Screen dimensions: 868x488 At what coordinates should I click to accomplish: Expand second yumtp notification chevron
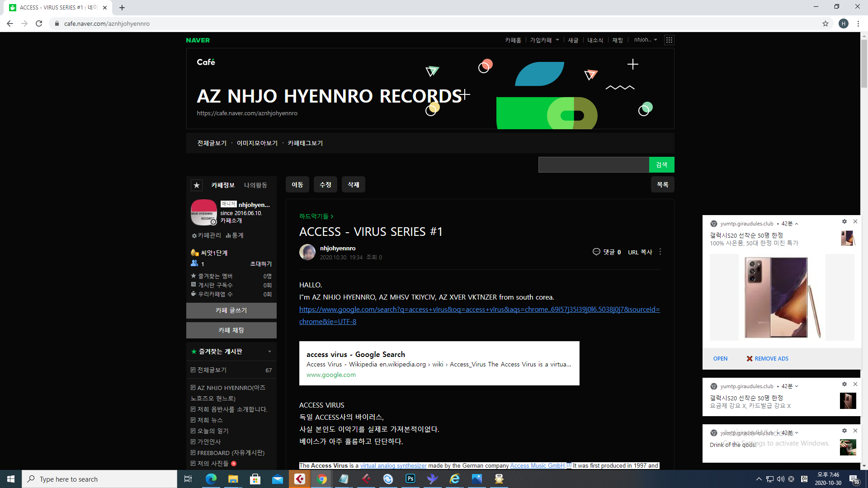797,386
